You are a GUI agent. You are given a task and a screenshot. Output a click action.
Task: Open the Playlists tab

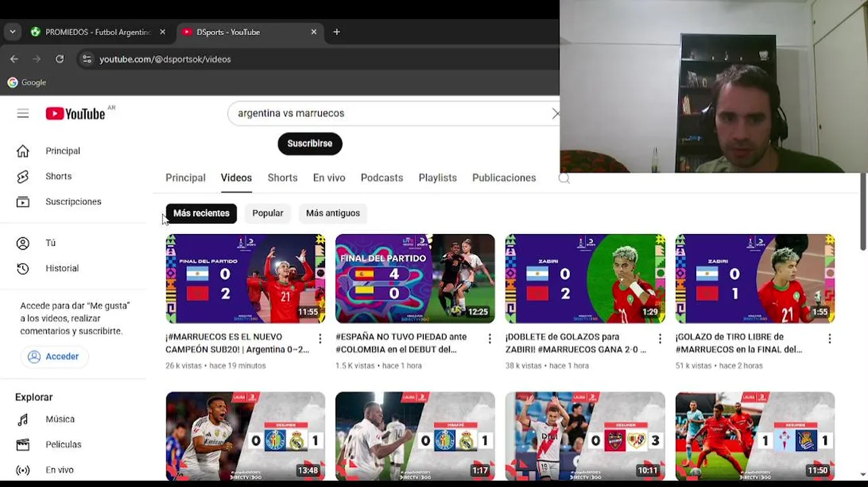click(x=437, y=178)
